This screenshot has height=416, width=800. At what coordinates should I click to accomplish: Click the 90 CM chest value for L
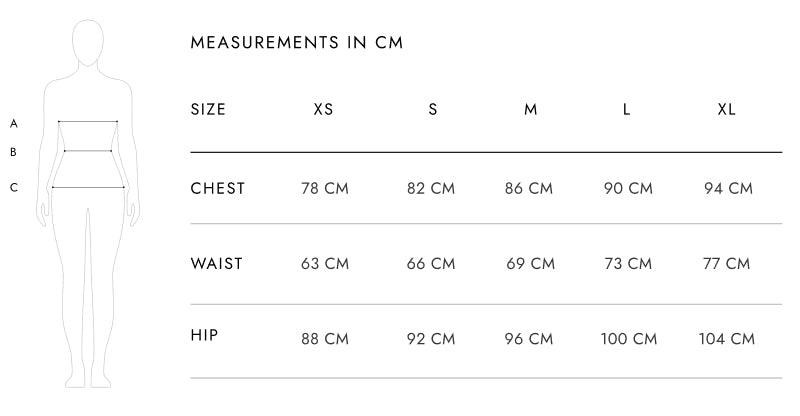click(628, 189)
